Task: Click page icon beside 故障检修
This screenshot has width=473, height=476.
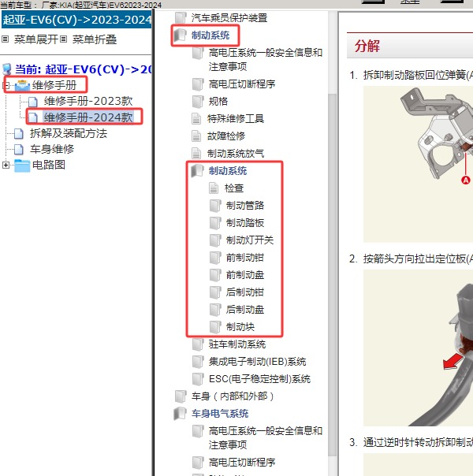Action: pyautogui.click(x=196, y=136)
